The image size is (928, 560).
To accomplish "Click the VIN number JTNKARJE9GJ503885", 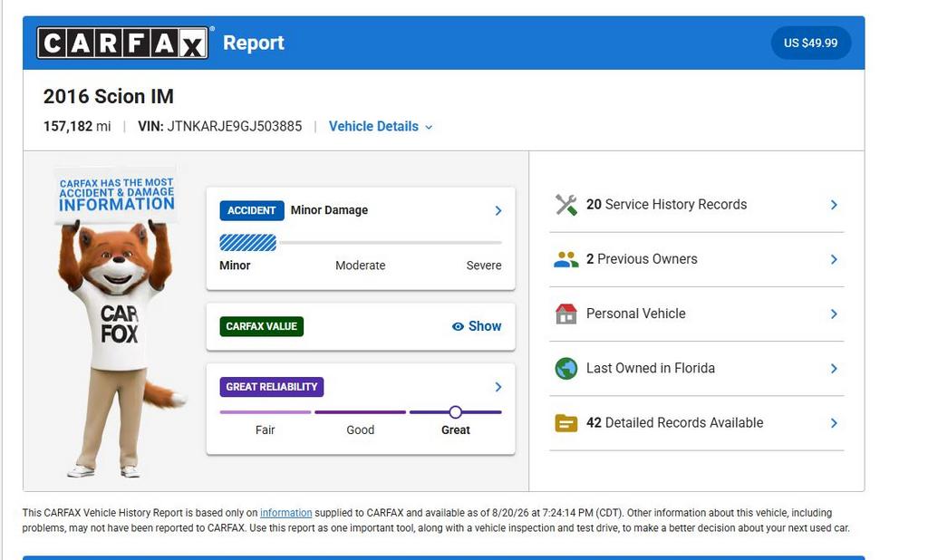I will (235, 126).
